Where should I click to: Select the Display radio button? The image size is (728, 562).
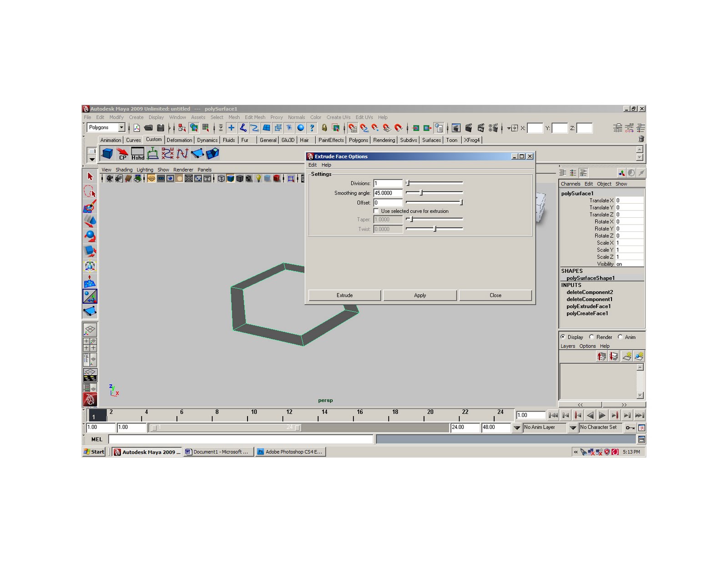[563, 337]
